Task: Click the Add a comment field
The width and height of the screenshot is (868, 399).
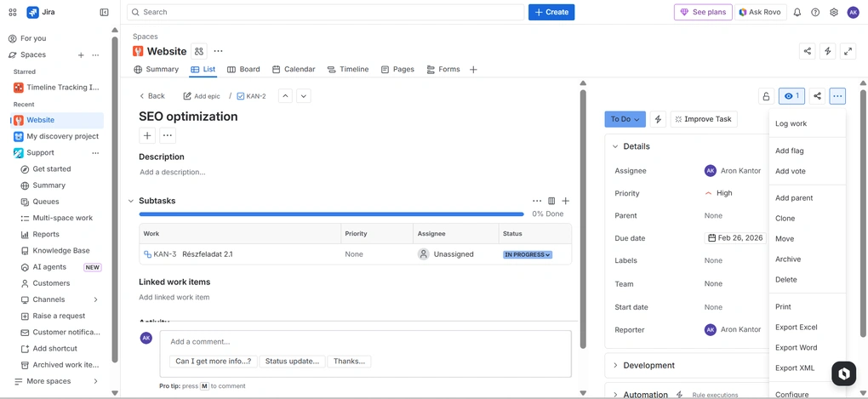Action: pos(365,342)
